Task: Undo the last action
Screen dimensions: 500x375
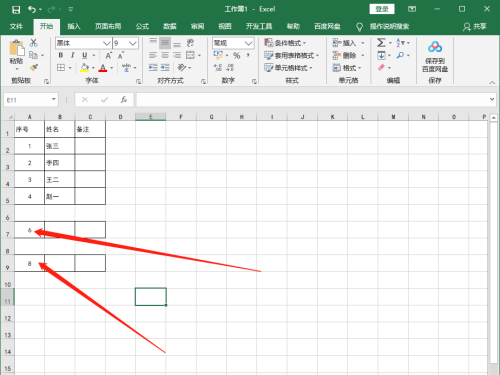Action: point(32,9)
